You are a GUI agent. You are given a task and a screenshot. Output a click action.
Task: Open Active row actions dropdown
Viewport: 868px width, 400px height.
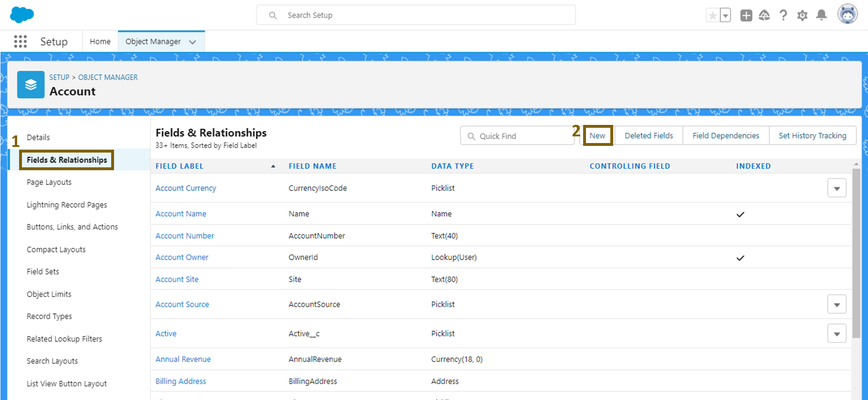coord(837,333)
